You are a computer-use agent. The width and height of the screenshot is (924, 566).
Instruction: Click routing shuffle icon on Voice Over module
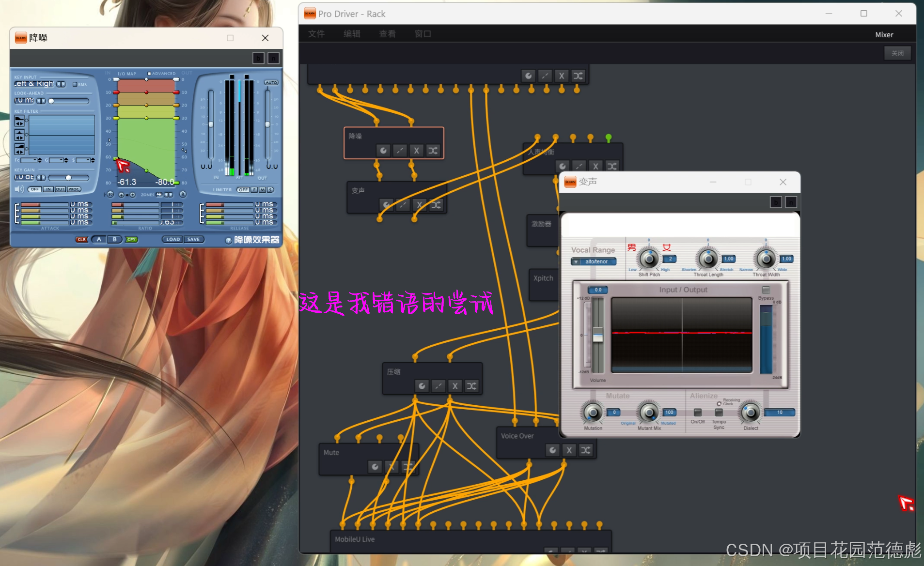tap(586, 450)
